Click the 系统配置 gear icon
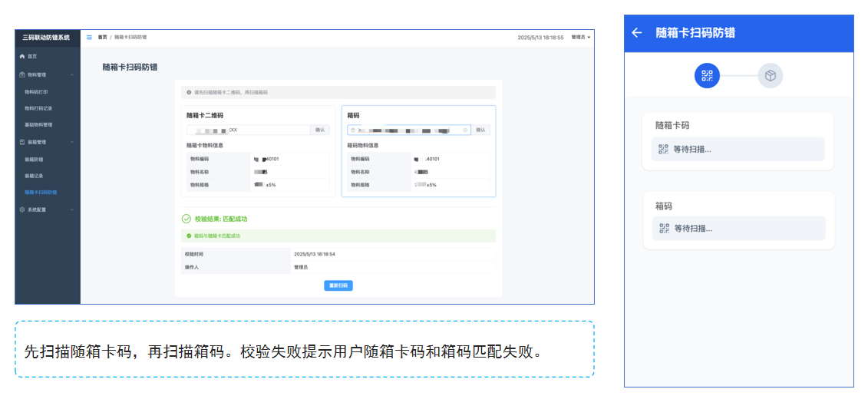Viewport: 868px width, 399px height. click(x=22, y=209)
